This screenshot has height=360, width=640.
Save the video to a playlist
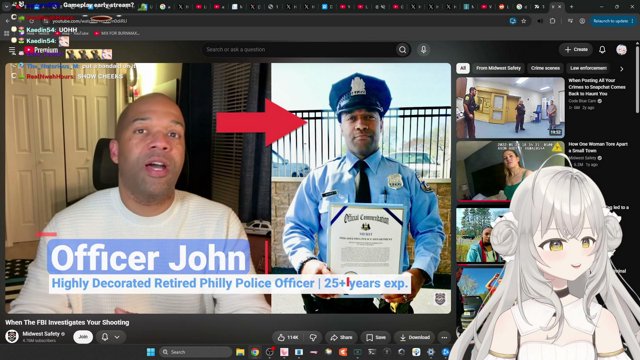[x=376, y=337]
